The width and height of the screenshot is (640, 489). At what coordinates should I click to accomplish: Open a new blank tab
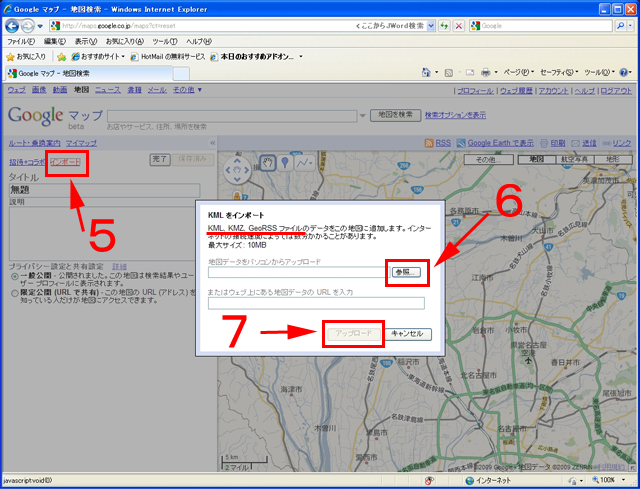point(181,74)
